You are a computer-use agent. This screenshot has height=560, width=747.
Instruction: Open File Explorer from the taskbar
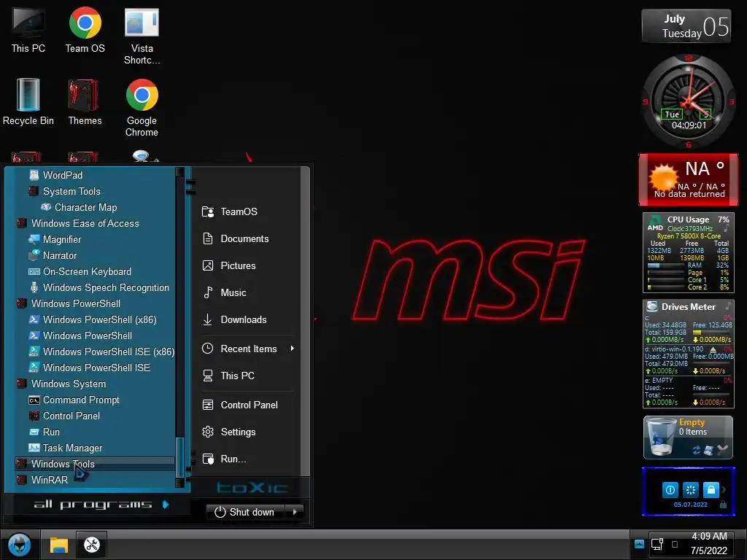pyautogui.click(x=59, y=545)
